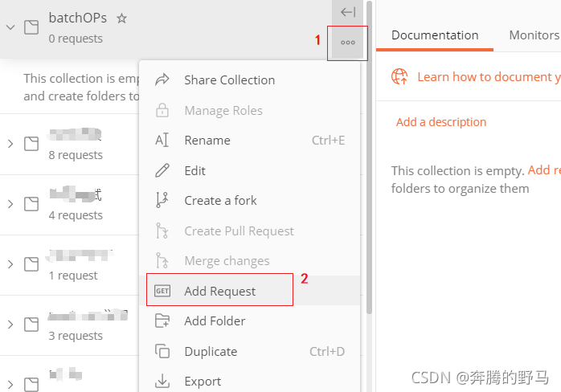Click the collapse sidebar arrow icon
This screenshot has height=392, width=561.
coord(348,12)
